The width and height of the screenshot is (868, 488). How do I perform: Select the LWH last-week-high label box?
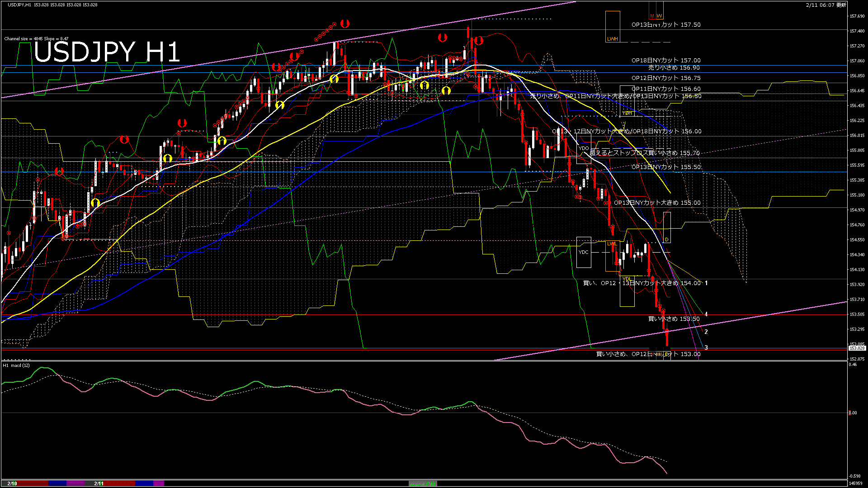(x=613, y=27)
